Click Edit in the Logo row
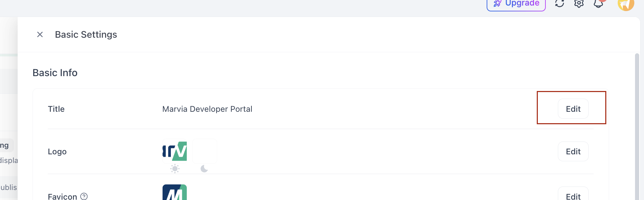 573,152
